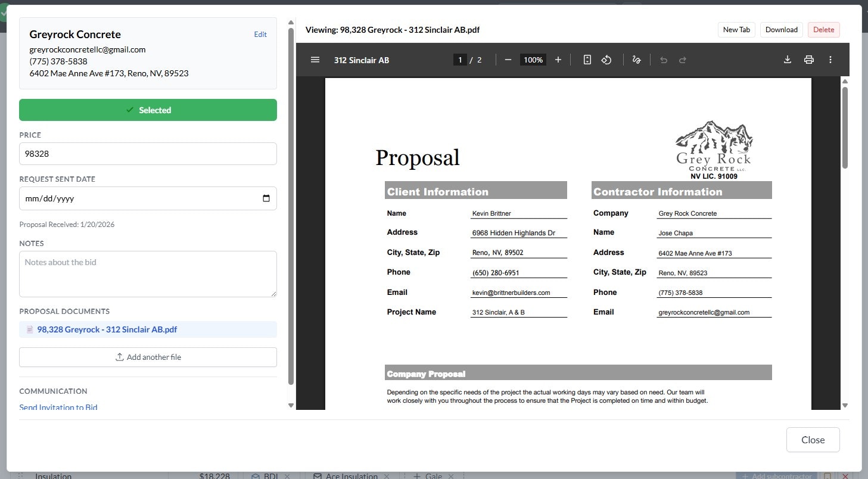This screenshot has height=479, width=868.
Task: Toggle the fit-to-page view icon
Action: pyautogui.click(x=587, y=60)
